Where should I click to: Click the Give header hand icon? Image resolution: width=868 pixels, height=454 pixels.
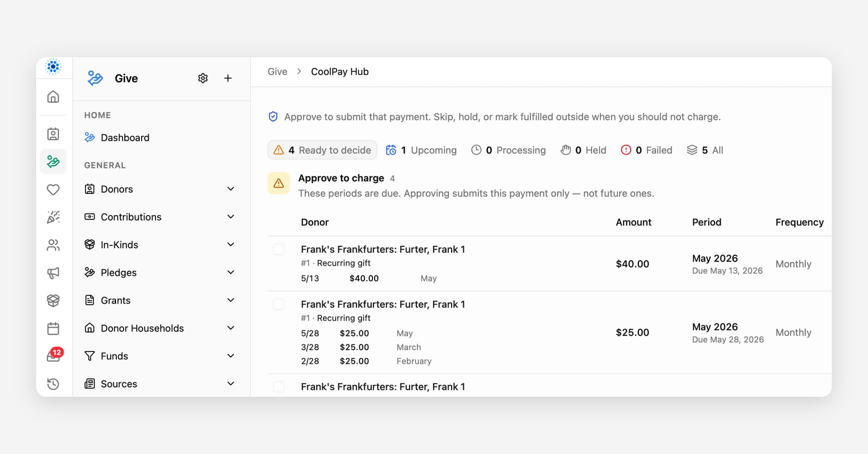coord(95,78)
